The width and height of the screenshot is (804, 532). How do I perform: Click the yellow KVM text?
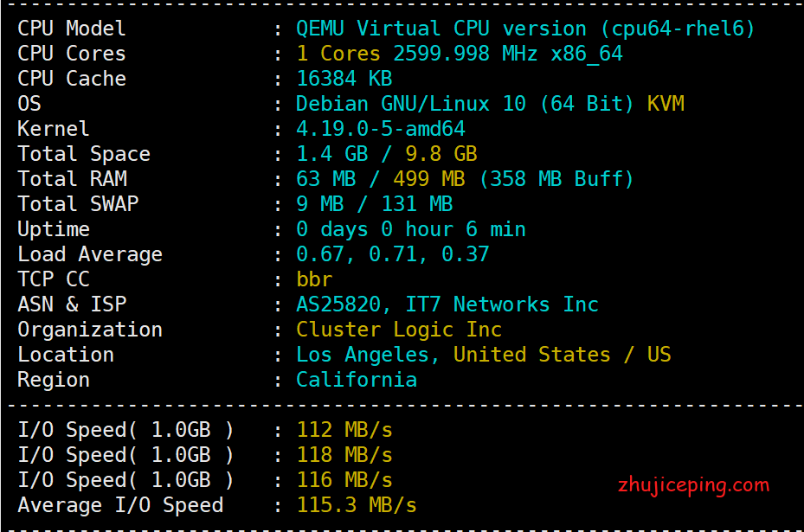tap(666, 104)
